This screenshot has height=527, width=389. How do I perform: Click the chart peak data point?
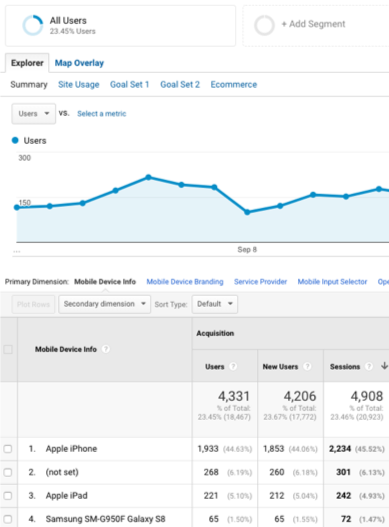click(149, 177)
